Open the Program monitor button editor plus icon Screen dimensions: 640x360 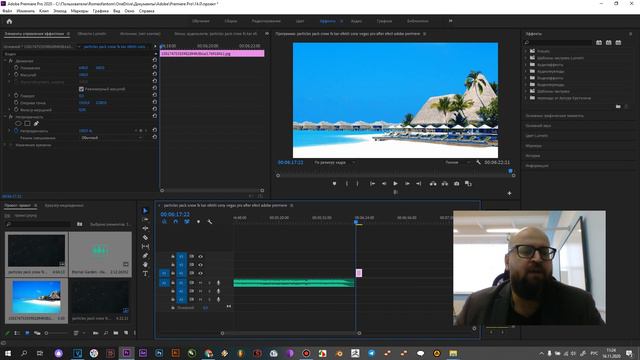click(509, 193)
